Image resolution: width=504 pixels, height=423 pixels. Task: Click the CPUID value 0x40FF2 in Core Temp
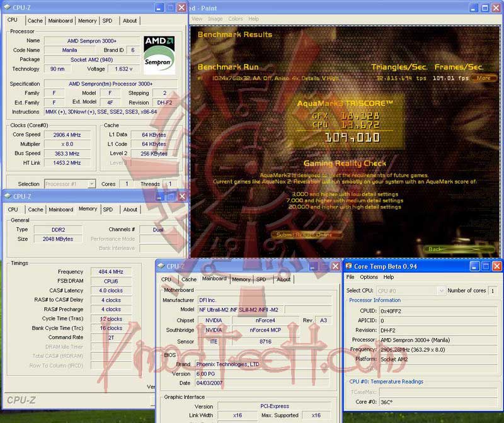tap(438, 311)
